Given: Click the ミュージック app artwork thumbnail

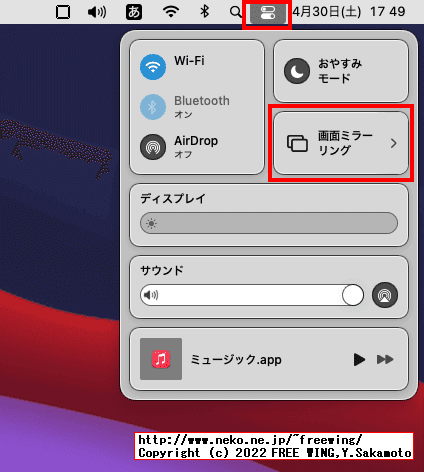Looking at the screenshot, I should click(161, 359).
